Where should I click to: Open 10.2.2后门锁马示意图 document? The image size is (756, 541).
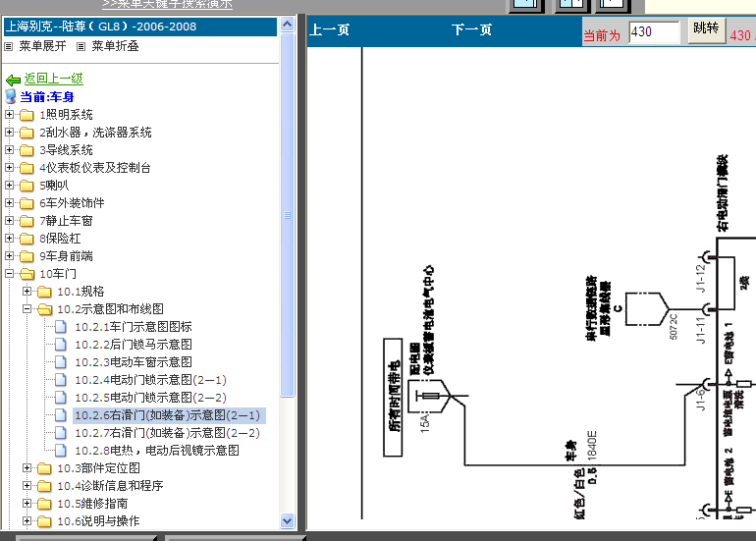134,345
